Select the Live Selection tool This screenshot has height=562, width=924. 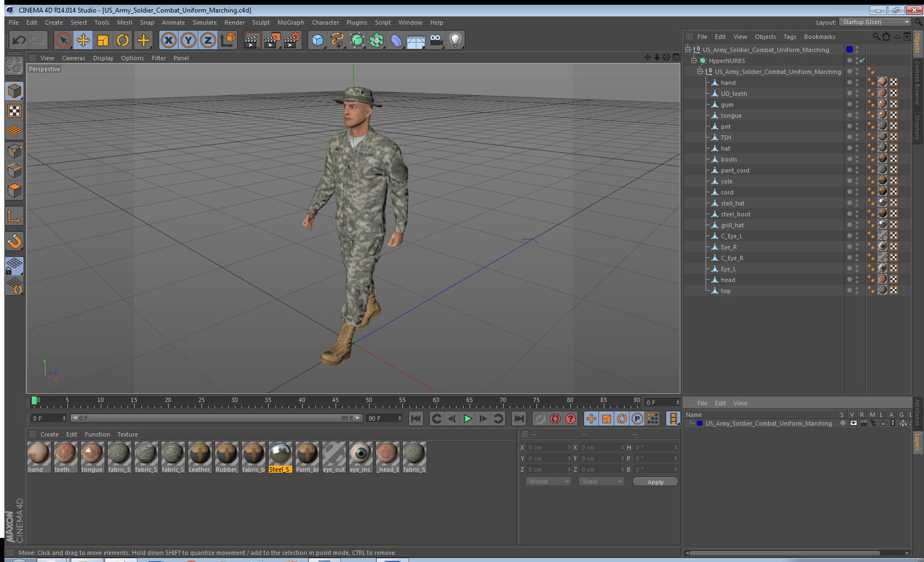click(x=63, y=40)
